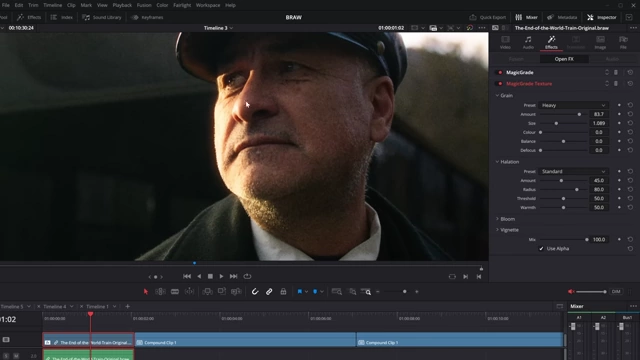The image size is (640, 360).
Task: Reset the MagicGrade effect
Action: [x=630, y=72]
